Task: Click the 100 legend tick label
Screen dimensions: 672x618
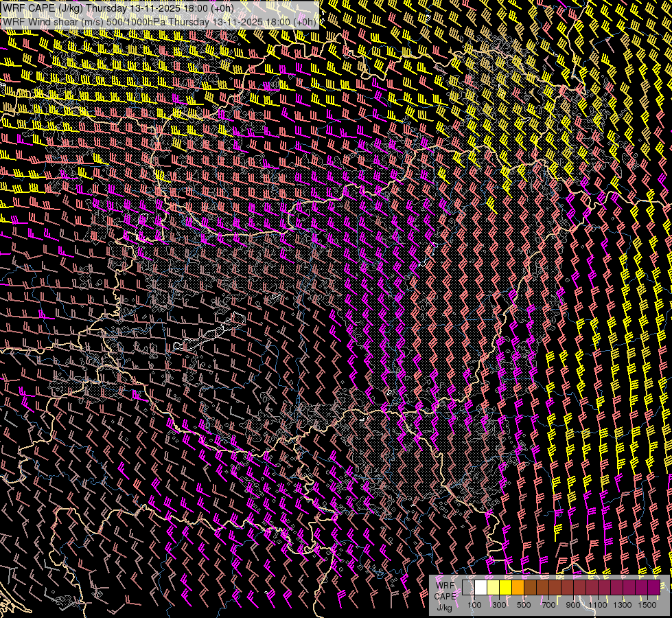Action: (474, 605)
